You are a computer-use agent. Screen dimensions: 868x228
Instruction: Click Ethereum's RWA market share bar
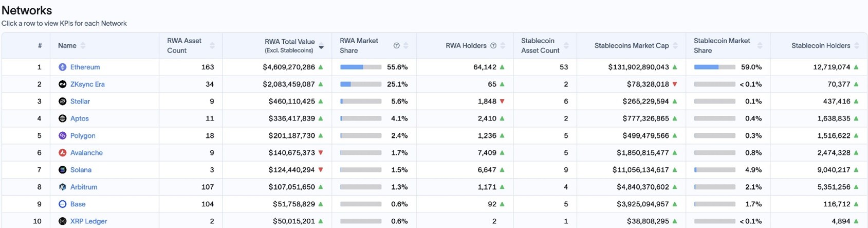(x=361, y=67)
